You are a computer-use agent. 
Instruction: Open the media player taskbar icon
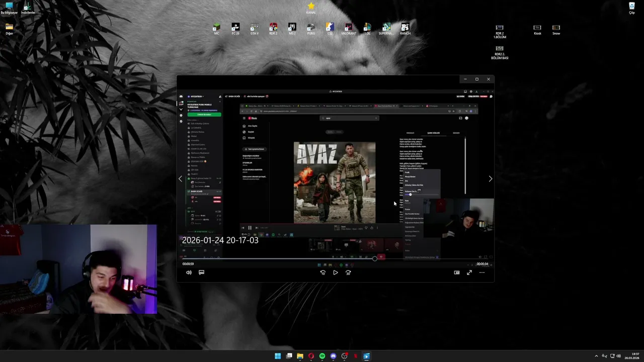click(366, 356)
